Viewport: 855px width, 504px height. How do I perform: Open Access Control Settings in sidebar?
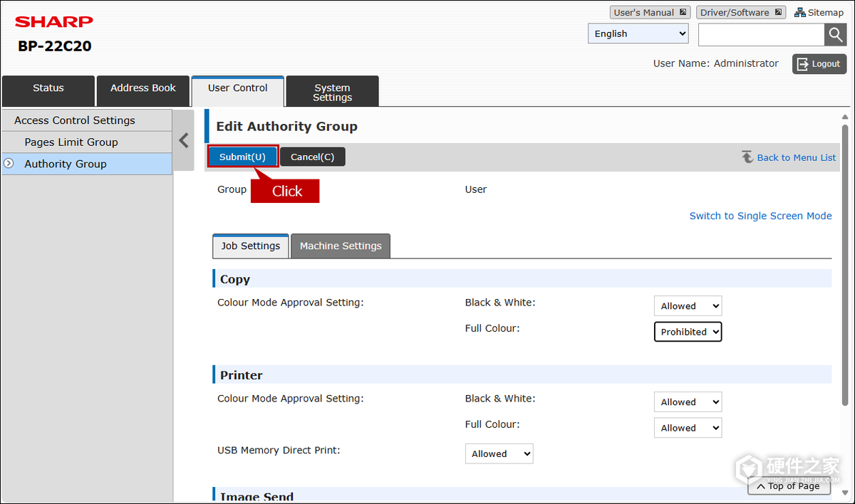pyautogui.click(x=87, y=120)
